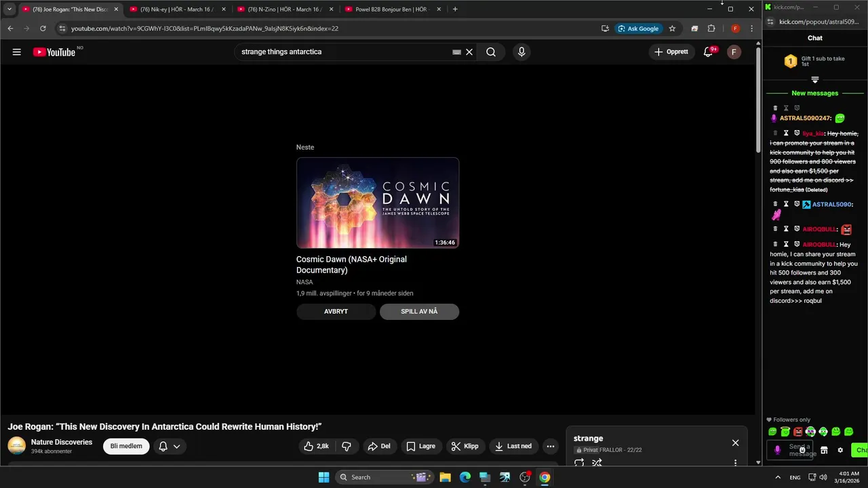868x488 pixels.
Task: Open the Kick shop storefront icon
Action: pyautogui.click(x=824, y=450)
